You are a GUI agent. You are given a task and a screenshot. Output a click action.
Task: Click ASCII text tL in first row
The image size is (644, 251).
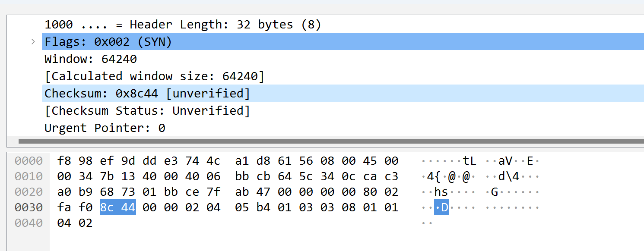470,161
